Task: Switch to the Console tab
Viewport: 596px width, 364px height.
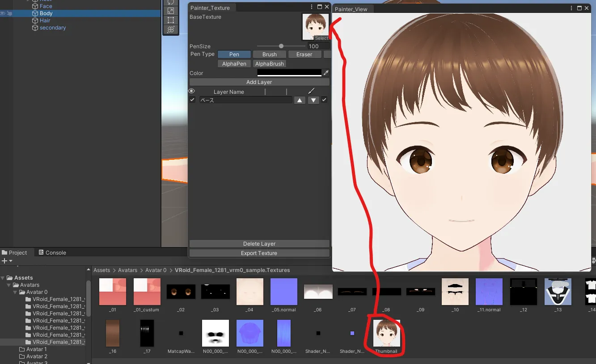Action: 52,252
